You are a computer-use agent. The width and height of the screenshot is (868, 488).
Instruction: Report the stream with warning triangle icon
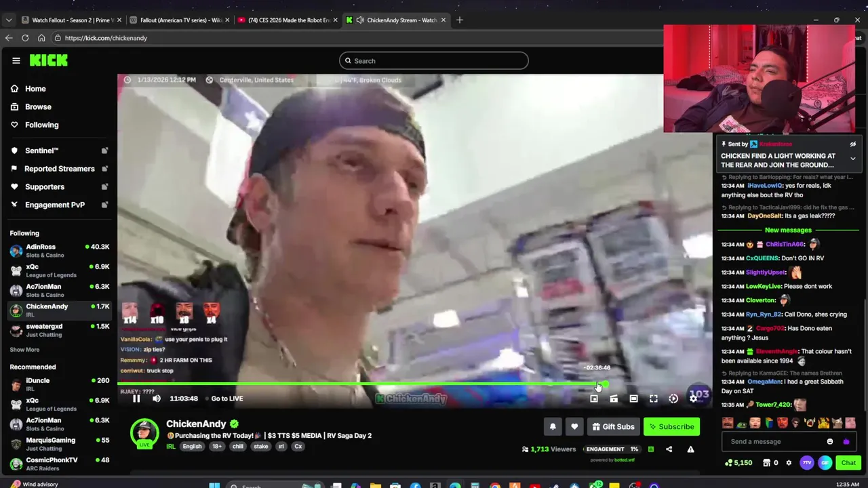690,449
